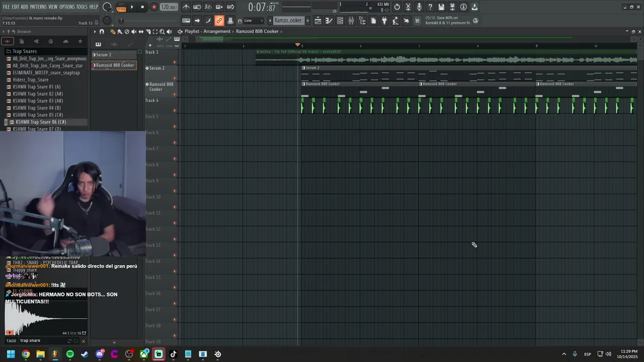Open the playlist view icon
Viewport: 644px width, 362px height.
tap(318, 21)
